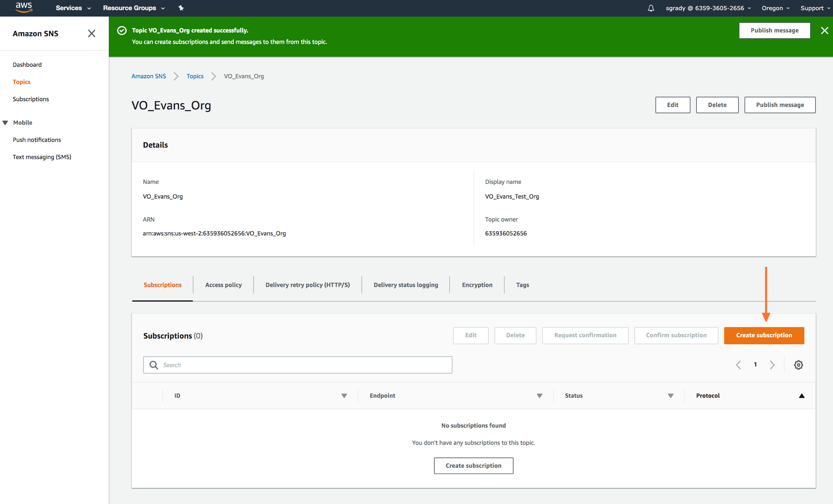The width and height of the screenshot is (833, 504).
Task: Open the subscriptions table preferences gear
Action: click(799, 365)
